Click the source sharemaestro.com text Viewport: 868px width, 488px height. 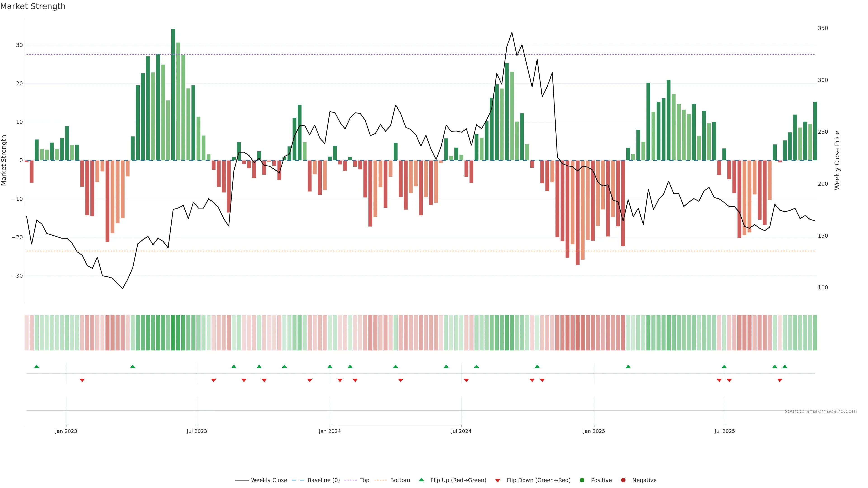point(821,411)
